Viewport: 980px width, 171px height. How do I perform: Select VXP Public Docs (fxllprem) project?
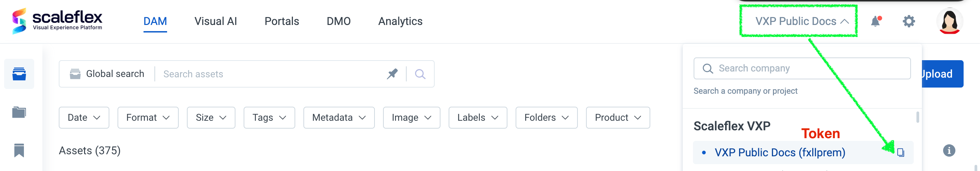[779, 152]
